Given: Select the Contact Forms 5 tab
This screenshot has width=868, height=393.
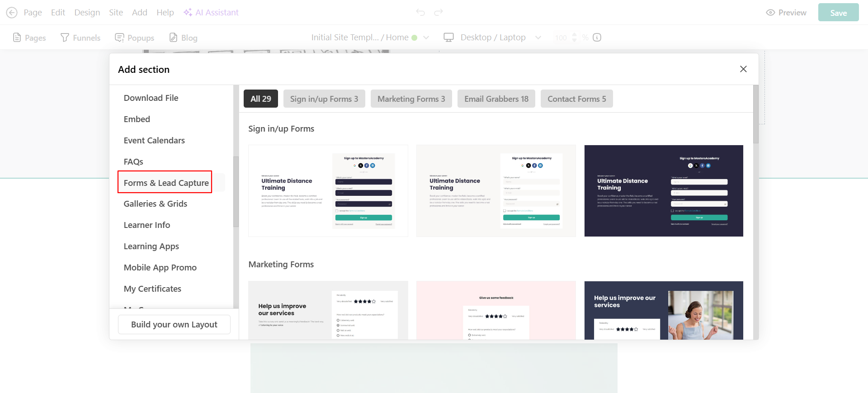Looking at the screenshot, I should pos(577,99).
